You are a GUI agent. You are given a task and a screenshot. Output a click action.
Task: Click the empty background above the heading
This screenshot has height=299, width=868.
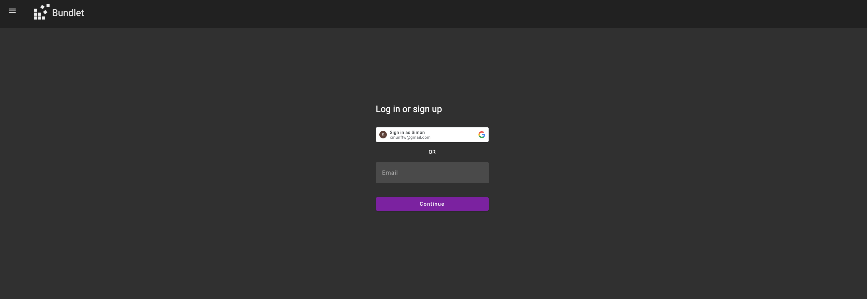click(432, 65)
